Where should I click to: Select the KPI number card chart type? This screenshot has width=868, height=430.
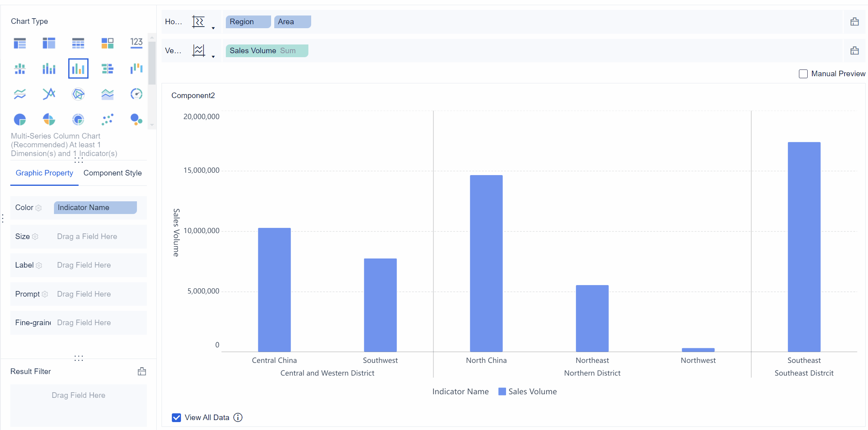pos(136,43)
